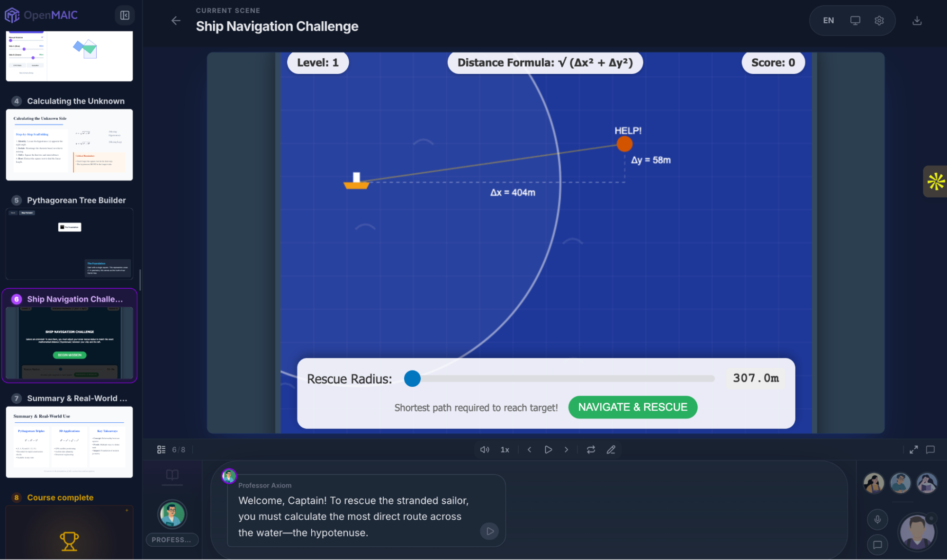Collapse the sidebar panel icon
947x560 pixels.
(x=125, y=15)
